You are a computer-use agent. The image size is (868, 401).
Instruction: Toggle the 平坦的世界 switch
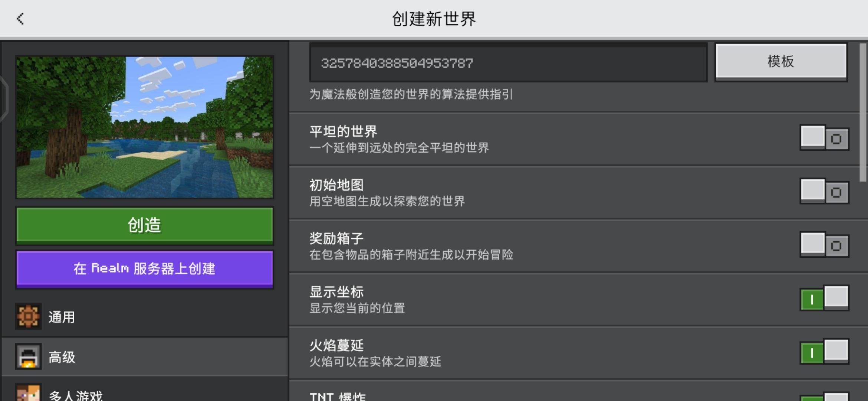click(824, 138)
